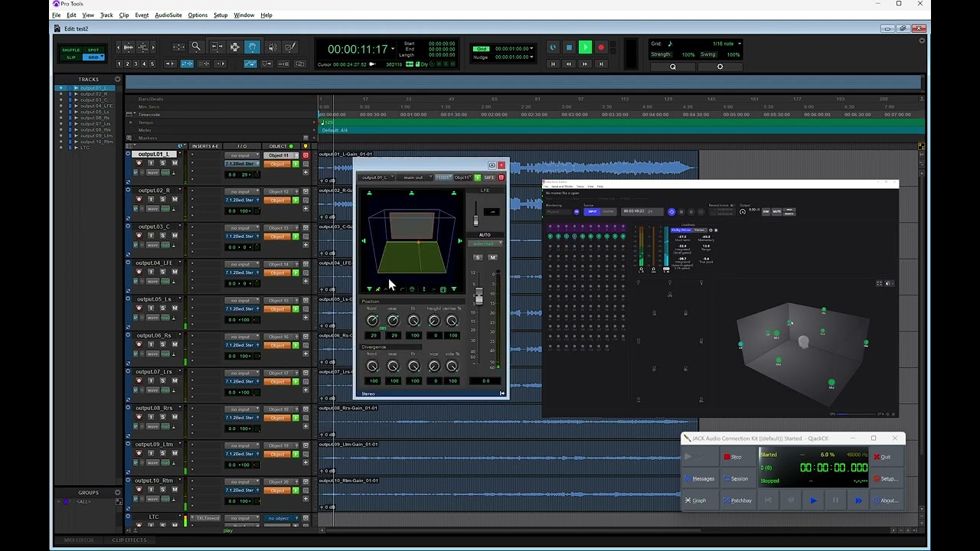The width and height of the screenshot is (980, 551).
Task: Click the output.05_Ls track name
Action: [x=154, y=299]
